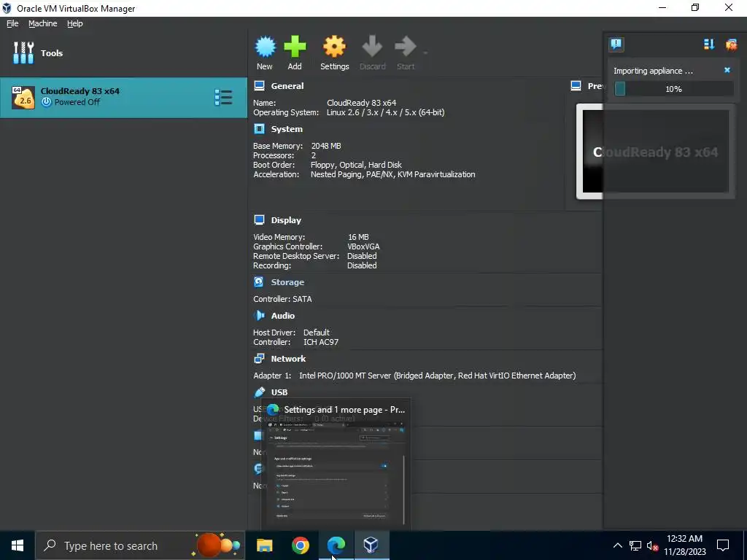Cancel the Importing appliance operation
Screen dimensions: 747x560
[727, 70]
